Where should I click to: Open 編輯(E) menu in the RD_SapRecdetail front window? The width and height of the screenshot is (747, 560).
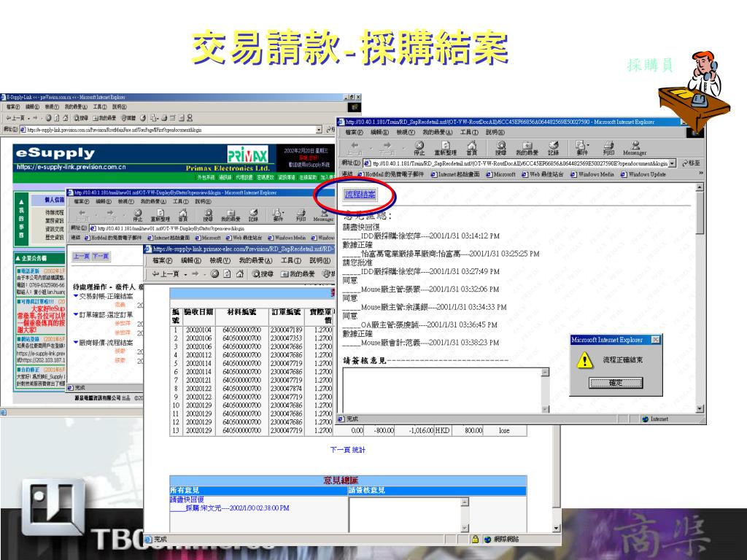tap(379, 132)
